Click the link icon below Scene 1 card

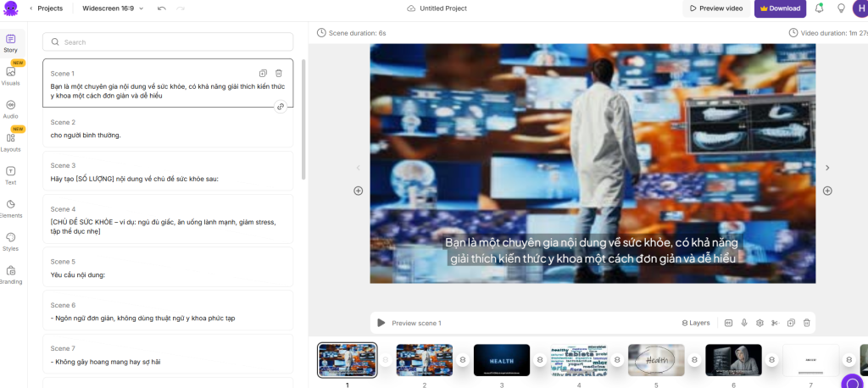[x=281, y=107]
